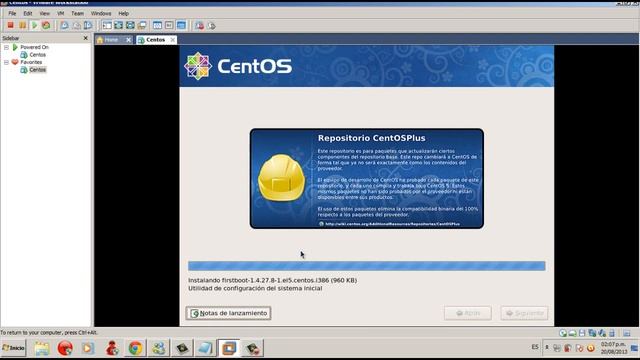Open the Chrome taskbar icon
640x360 pixels.
[x=135, y=348]
